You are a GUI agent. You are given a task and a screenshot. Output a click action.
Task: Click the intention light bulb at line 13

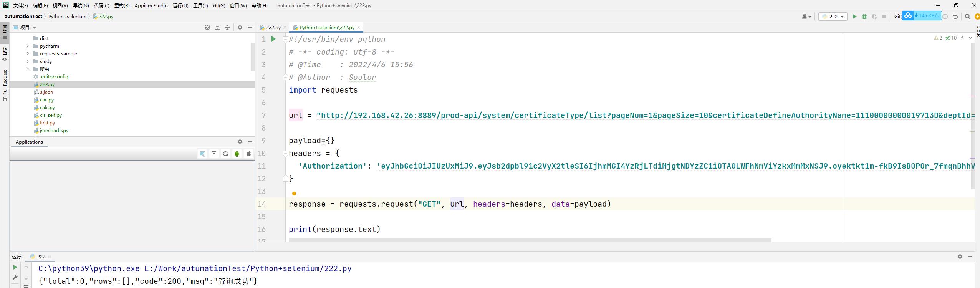pyautogui.click(x=294, y=194)
